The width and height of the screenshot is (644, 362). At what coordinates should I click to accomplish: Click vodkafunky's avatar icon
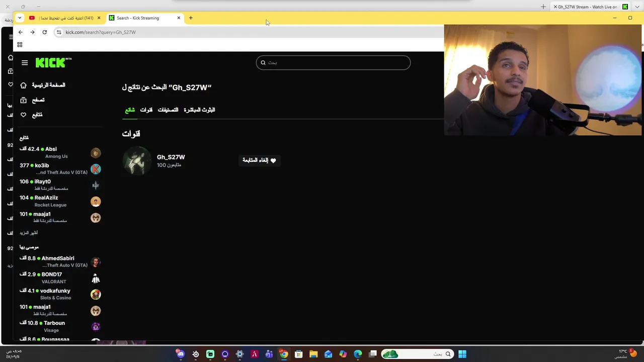point(96,295)
